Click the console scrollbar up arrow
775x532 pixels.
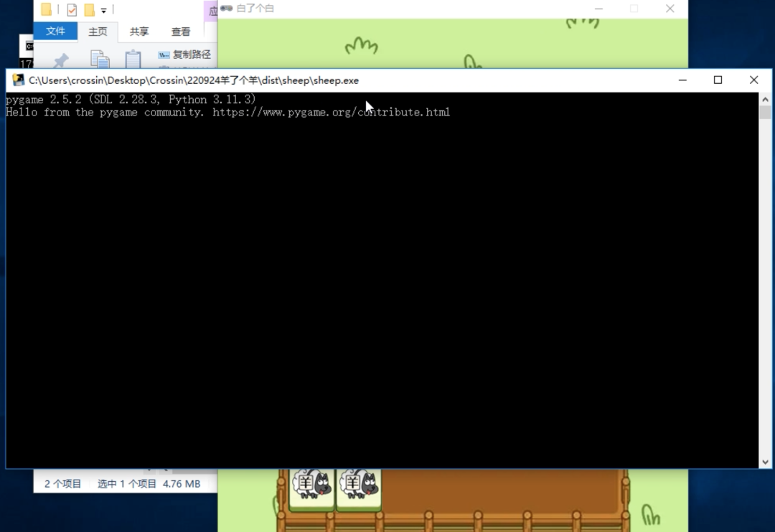pos(765,99)
